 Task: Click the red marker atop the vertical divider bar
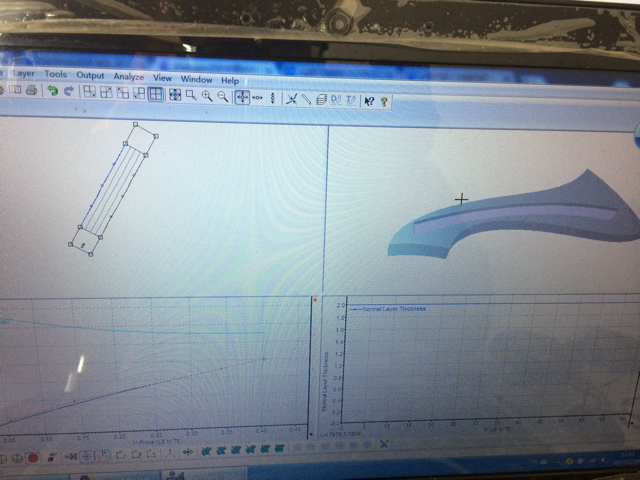[x=315, y=300]
